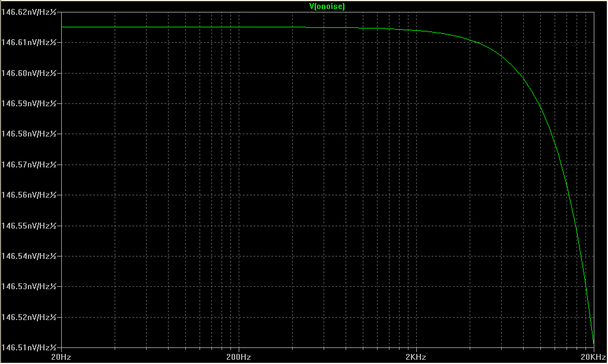Click the 146.55nV/Hz½ axis label

click(x=29, y=226)
